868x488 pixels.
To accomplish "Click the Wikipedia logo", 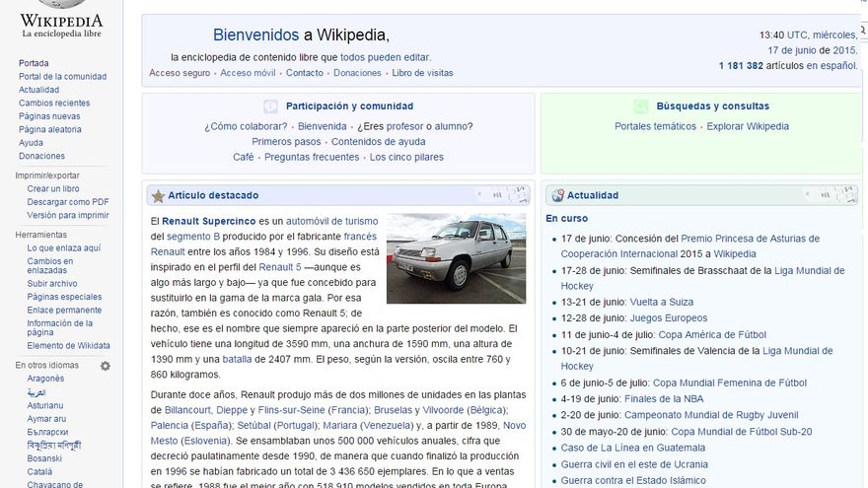I will [61, 21].
